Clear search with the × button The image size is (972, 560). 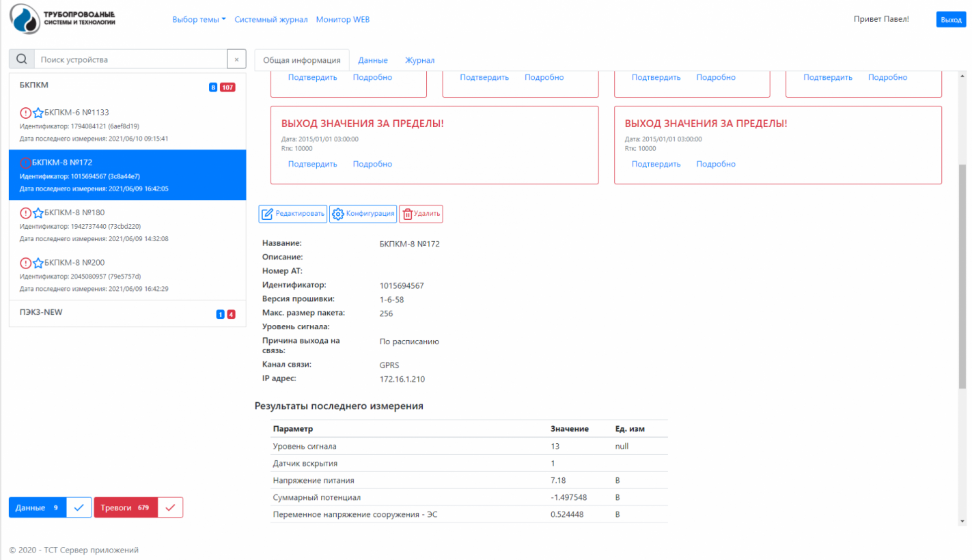pos(236,59)
